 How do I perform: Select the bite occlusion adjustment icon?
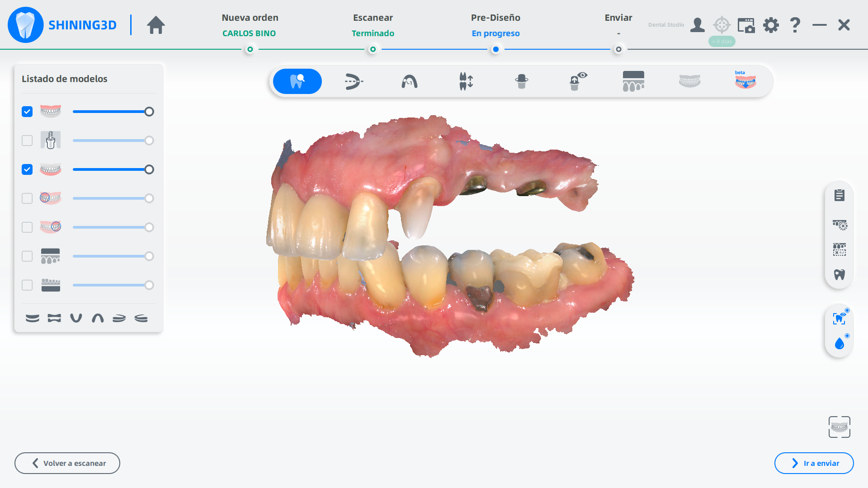click(x=466, y=81)
